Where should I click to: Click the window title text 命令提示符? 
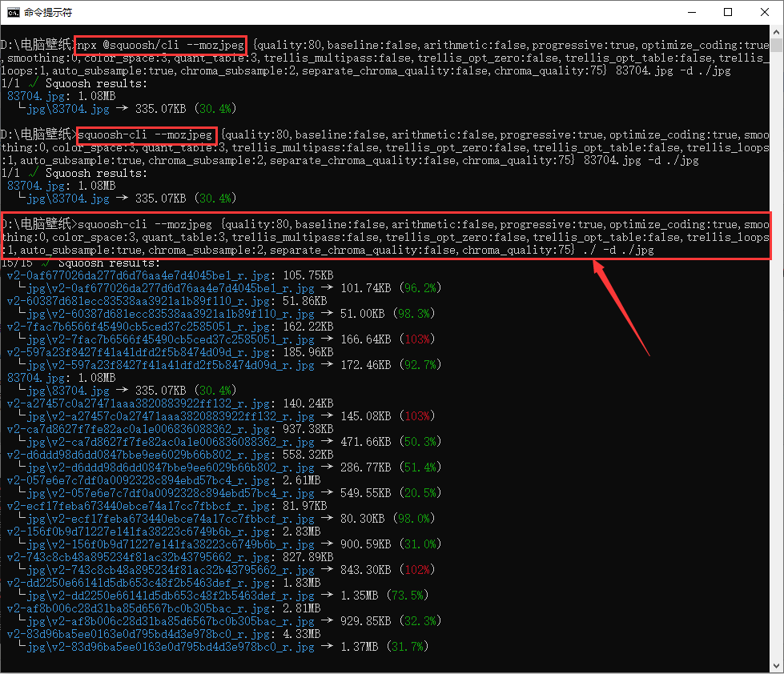(x=48, y=12)
